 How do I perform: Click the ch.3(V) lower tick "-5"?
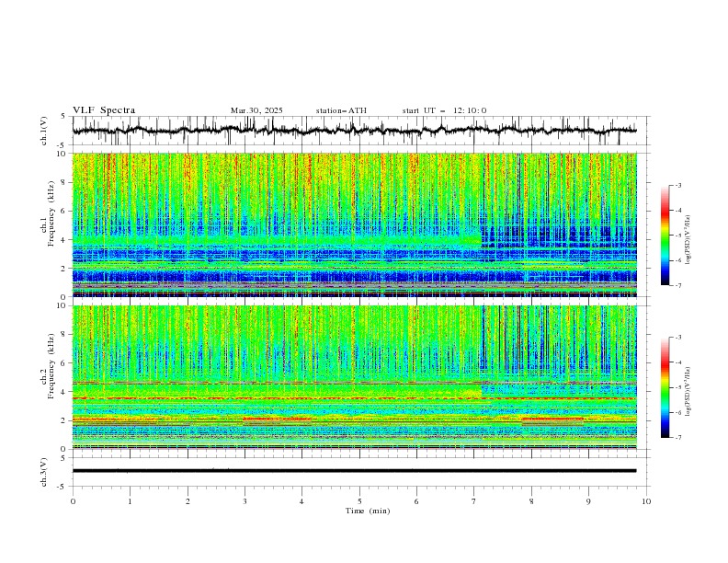(x=63, y=487)
